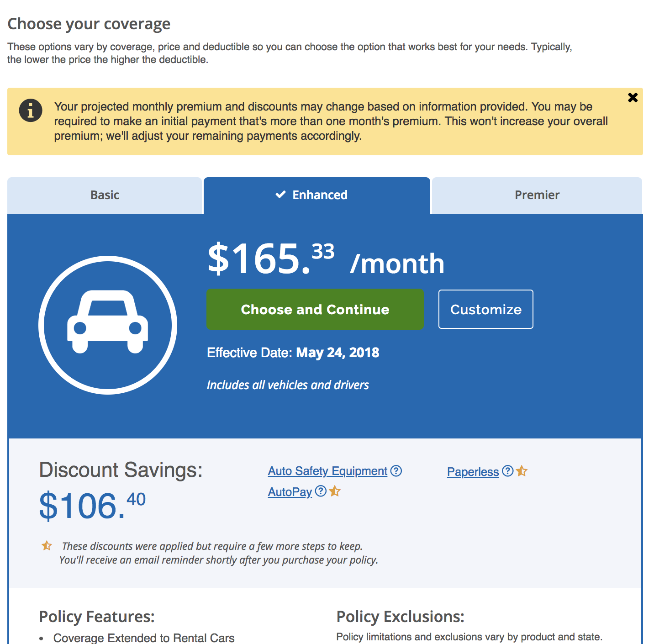Open help for Auto Safety Equipment discount
654x644 pixels.
(396, 470)
